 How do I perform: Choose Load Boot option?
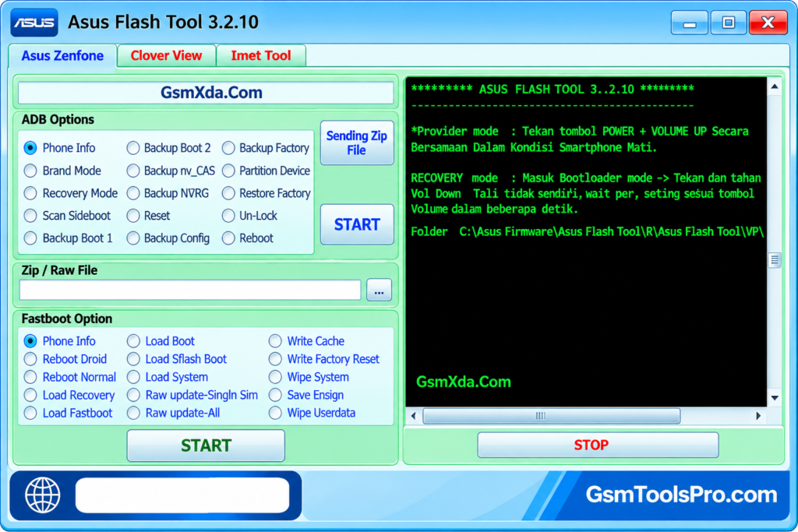tap(133, 340)
